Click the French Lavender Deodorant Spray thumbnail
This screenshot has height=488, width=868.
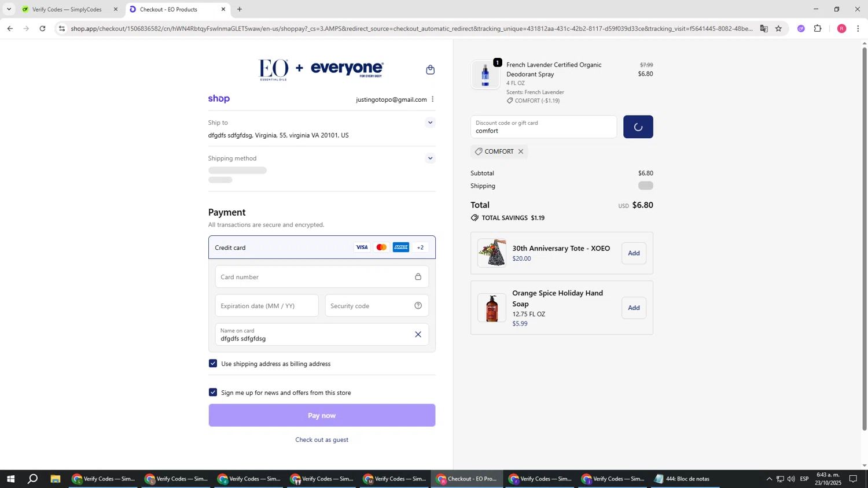[485, 75]
